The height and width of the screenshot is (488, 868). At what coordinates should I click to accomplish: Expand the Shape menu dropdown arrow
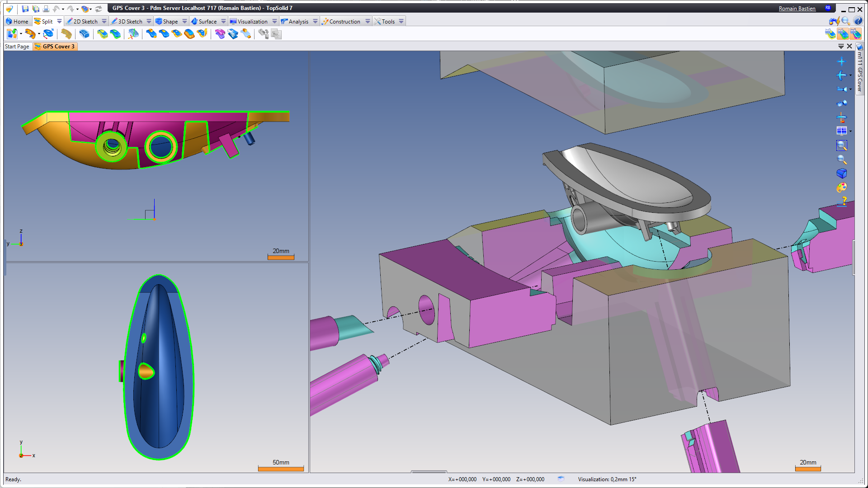pos(184,21)
